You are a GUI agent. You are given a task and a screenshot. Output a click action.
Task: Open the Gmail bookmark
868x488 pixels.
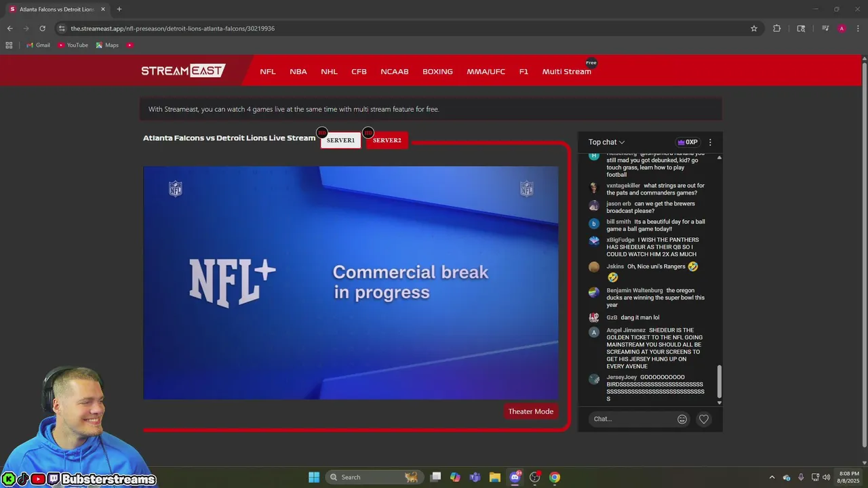[x=38, y=45]
